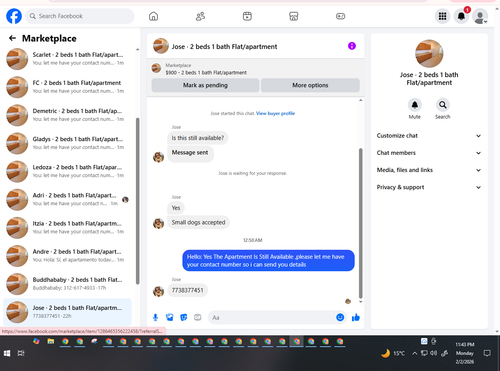Viewport: 500px width, 371px height.
Task: Expand Media, files and links section
Action: coord(429,170)
